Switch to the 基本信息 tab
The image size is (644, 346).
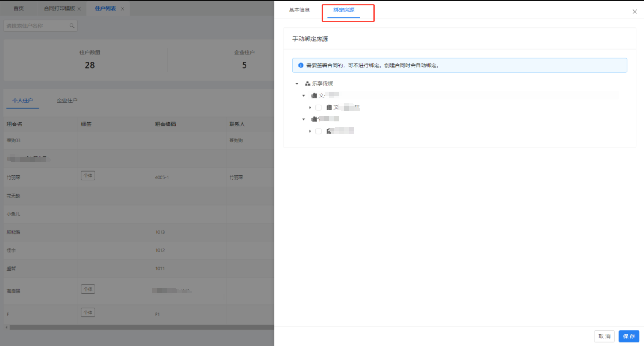pos(299,10)
